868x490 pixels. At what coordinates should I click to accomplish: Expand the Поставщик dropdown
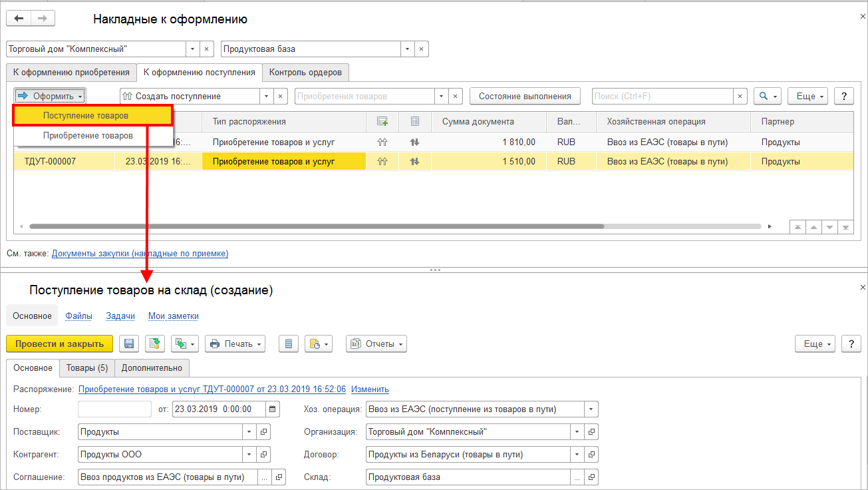pos(249,431)
